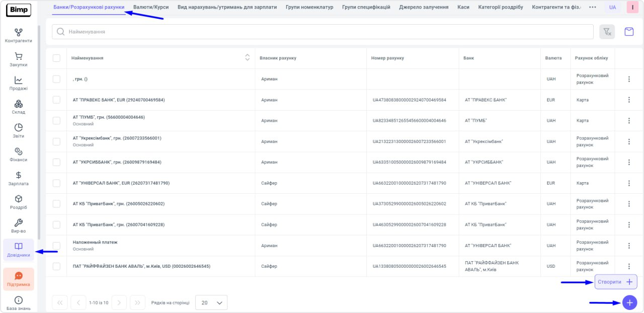The height and width of the screenshot is (313, 644).
Task: Expand the more tabs ellipsis menu
Action: (593, 8)
